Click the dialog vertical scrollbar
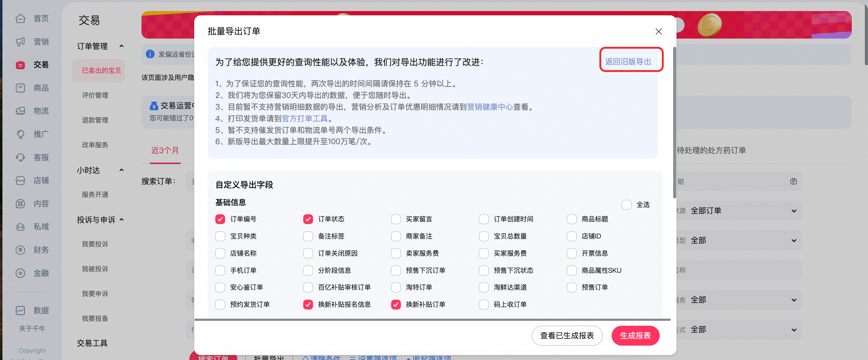This screenshot has width=868, height=360. tap(674, 123)
